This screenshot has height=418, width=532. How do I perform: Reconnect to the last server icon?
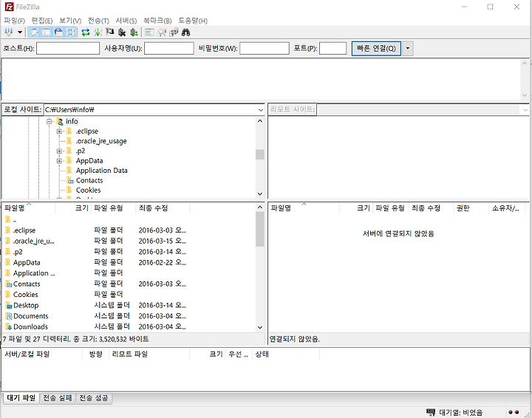pyautogui.click(x=134, y=32)
